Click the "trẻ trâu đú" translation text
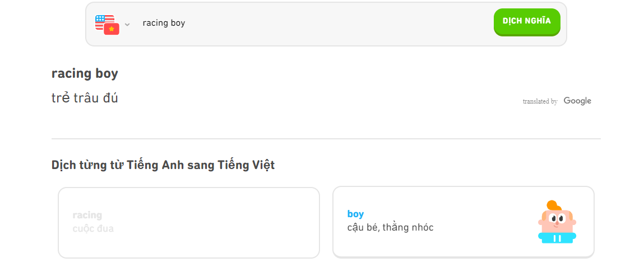 click(x=85, y=98)
